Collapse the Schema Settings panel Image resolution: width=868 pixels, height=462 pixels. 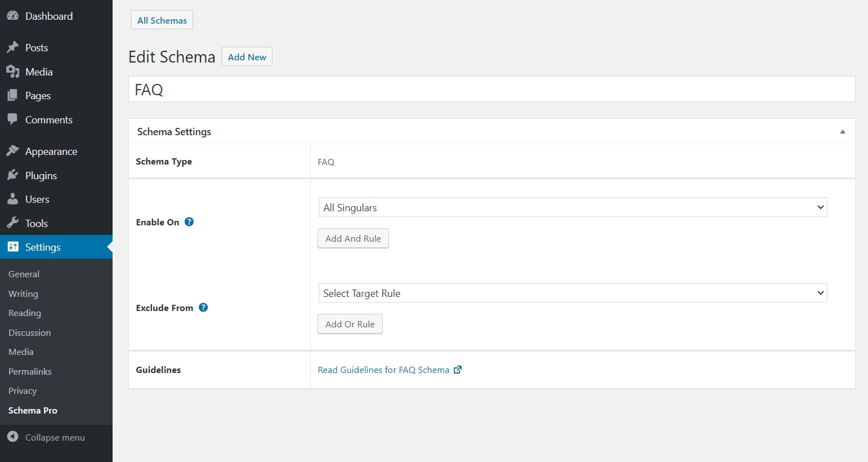[x=843, y=131]
